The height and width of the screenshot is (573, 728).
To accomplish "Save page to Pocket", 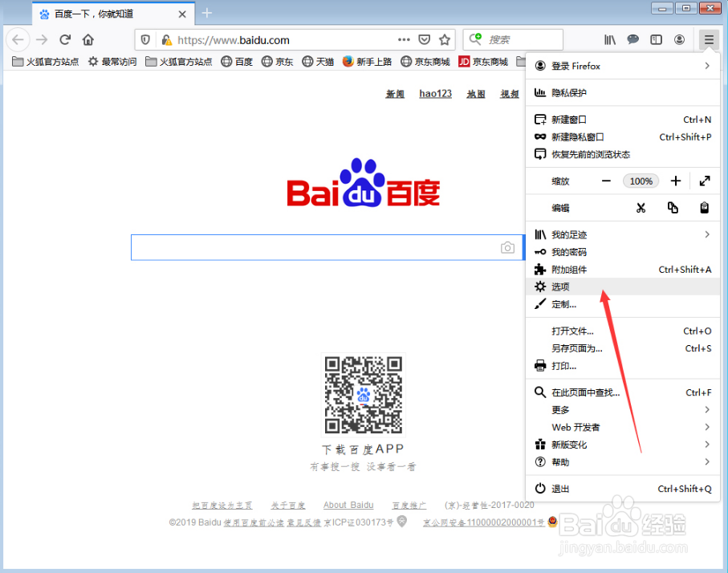I will 425,40.
